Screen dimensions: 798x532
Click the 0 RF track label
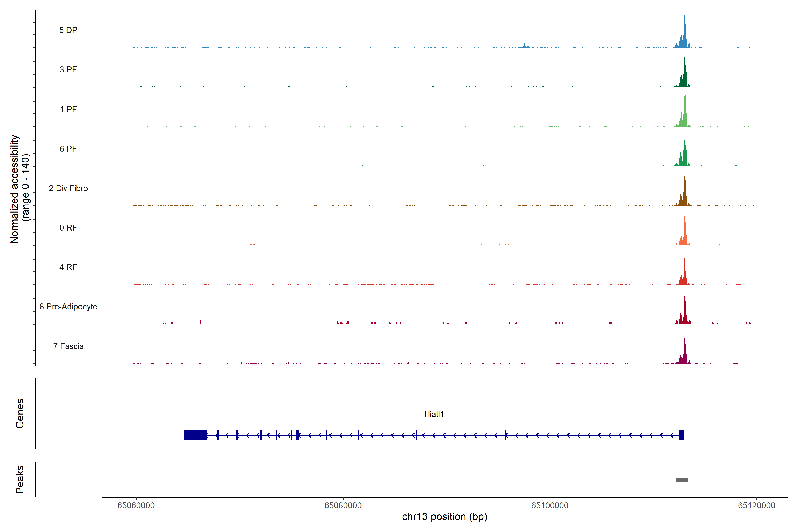(68, 228)
